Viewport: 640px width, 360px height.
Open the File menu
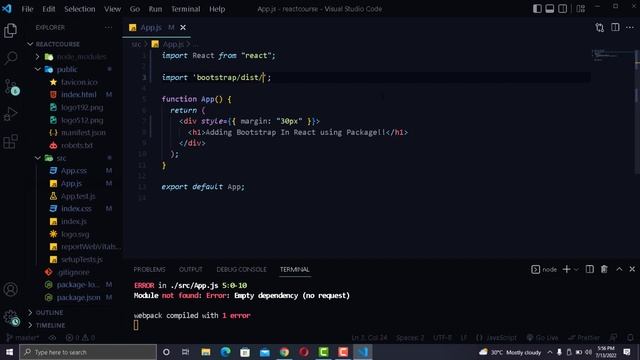click(27, 9)
